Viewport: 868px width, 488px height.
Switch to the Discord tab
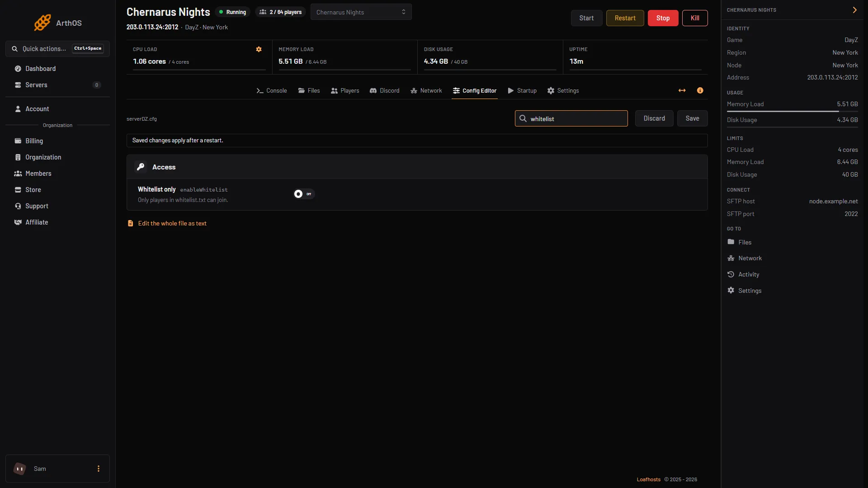click(385, 91)
